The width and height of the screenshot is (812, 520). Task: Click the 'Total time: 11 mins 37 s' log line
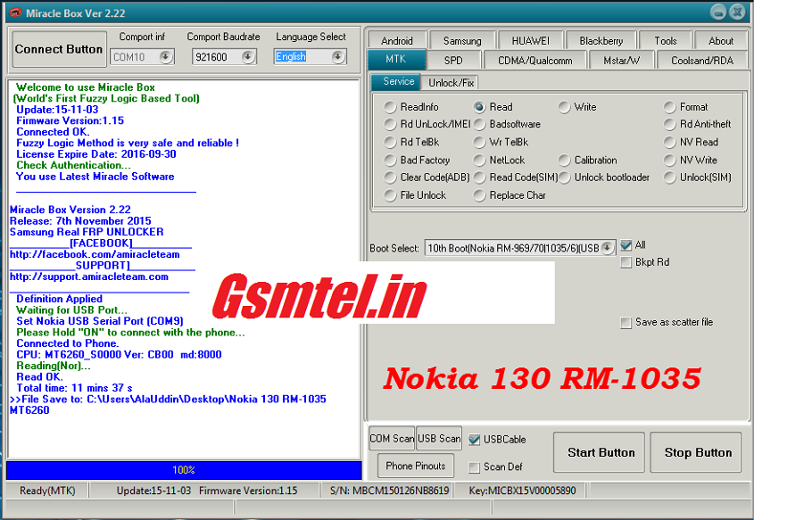(74, 388)
